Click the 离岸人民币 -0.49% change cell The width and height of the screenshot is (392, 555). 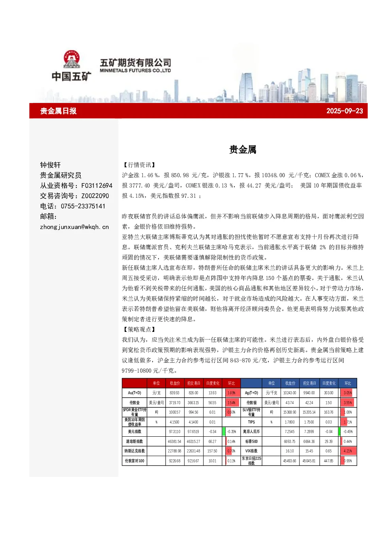point(347,432)
